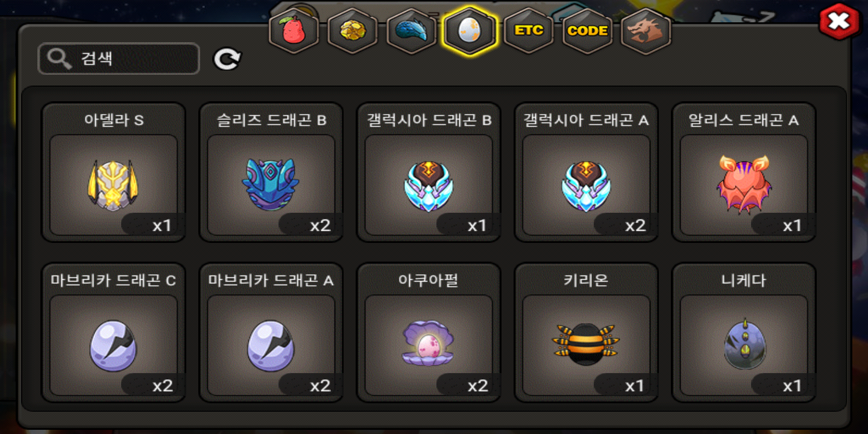
Task: Choose the 갤럭시아 드래곤 A egg
Action: [587, 172]
